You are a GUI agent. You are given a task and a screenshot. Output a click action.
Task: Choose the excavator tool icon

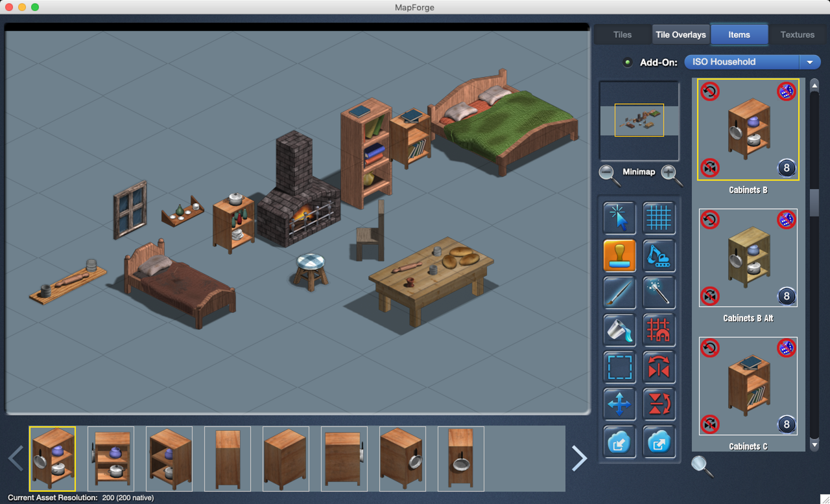pos(659,255)
